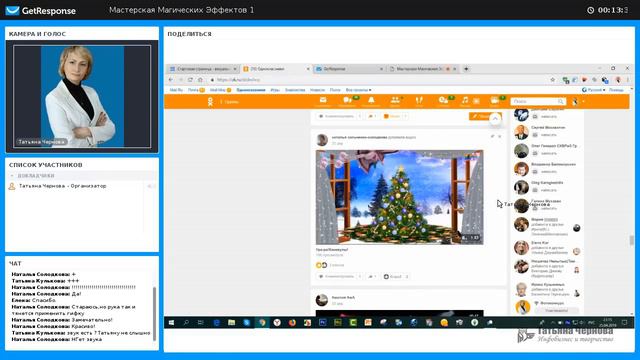This screenshot has height=360, width=640.
Task: Click Комментировать under the Christmas tree video
Action: pyautogui.click(x=336, y=277)
